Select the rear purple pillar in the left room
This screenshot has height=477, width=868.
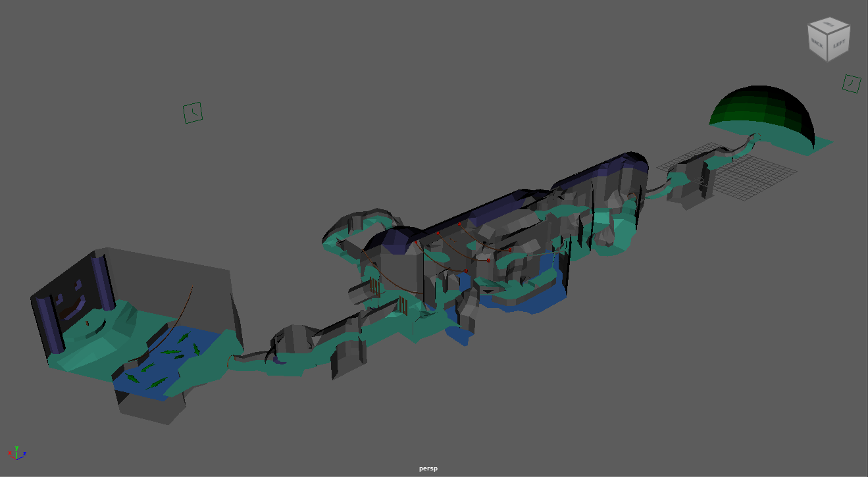pos(101,282)
